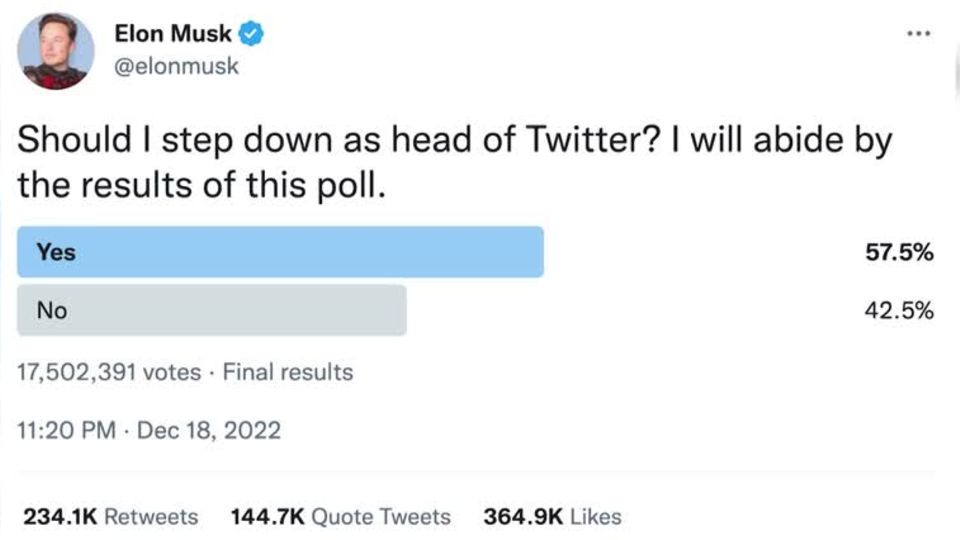Show the 364.9K Likes list

coord(552,517)
